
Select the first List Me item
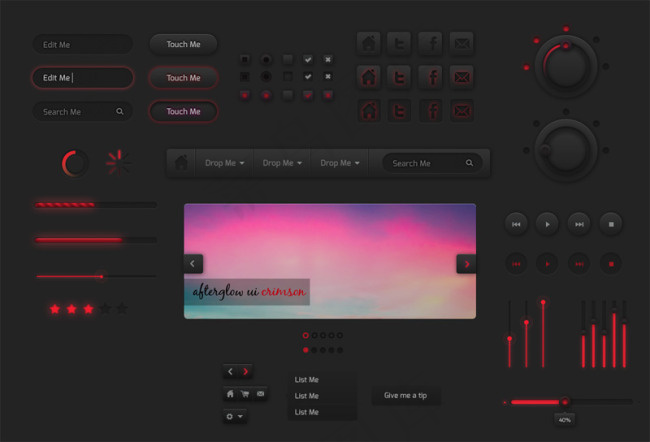[x=322, y=380]
